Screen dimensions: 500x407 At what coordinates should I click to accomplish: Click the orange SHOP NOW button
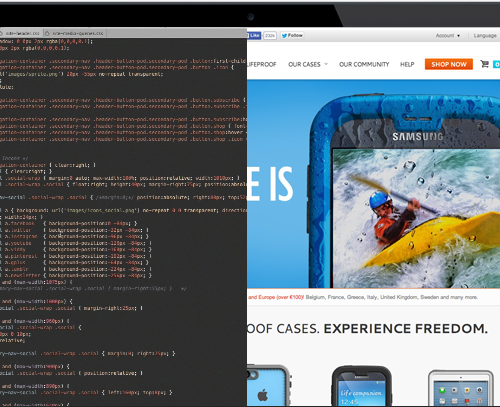449,64
